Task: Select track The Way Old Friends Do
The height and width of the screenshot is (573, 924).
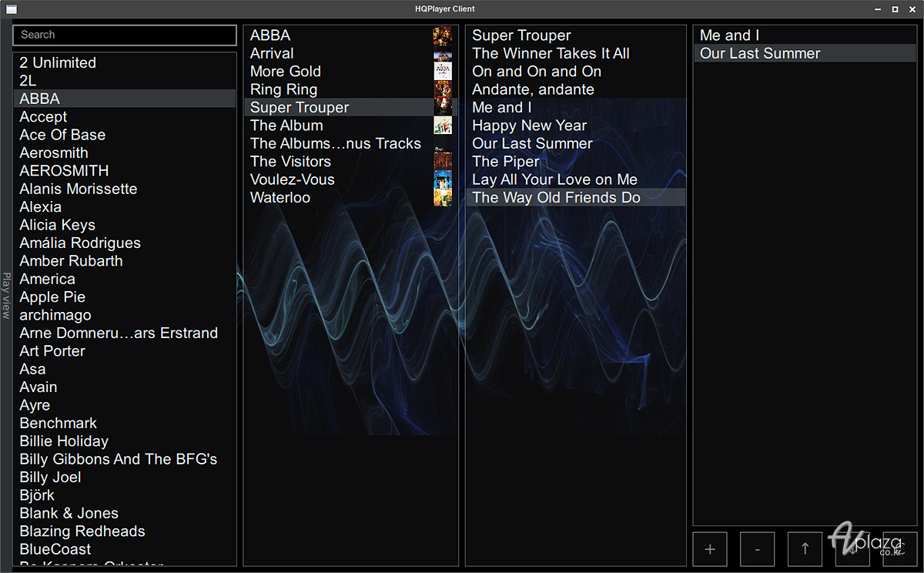Action: tap(575, 198)
